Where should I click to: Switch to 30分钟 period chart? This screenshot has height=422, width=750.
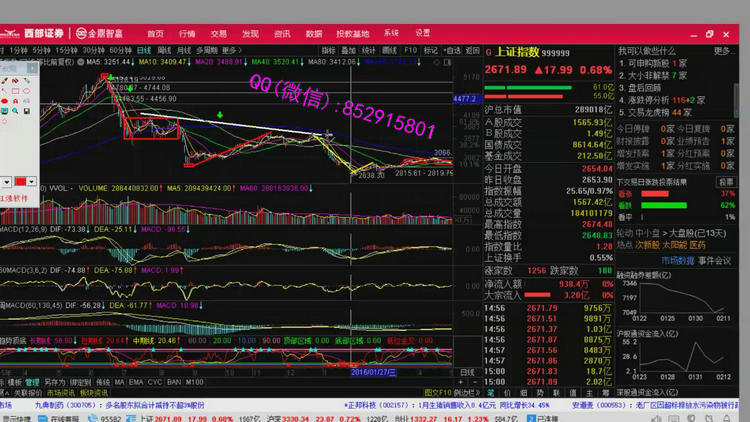click(94, 50)
